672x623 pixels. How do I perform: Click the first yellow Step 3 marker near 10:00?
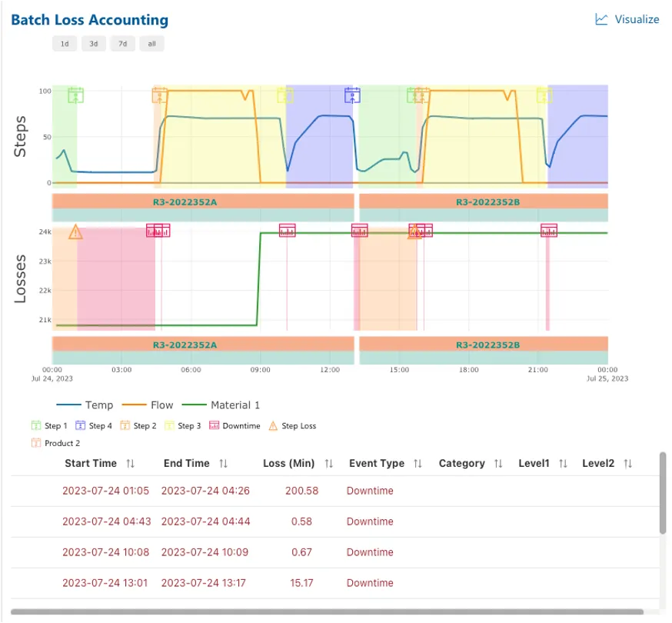pos(285,95)
